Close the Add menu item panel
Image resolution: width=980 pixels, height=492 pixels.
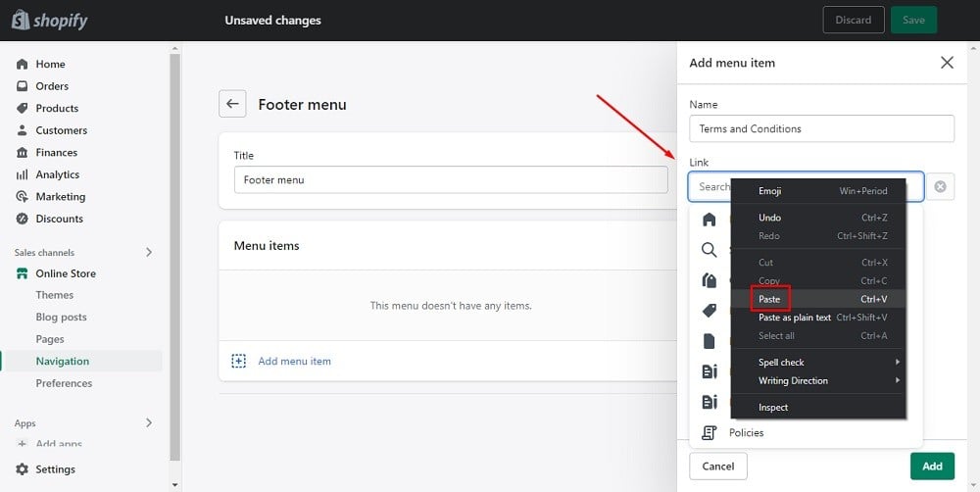tap(947, 63)
